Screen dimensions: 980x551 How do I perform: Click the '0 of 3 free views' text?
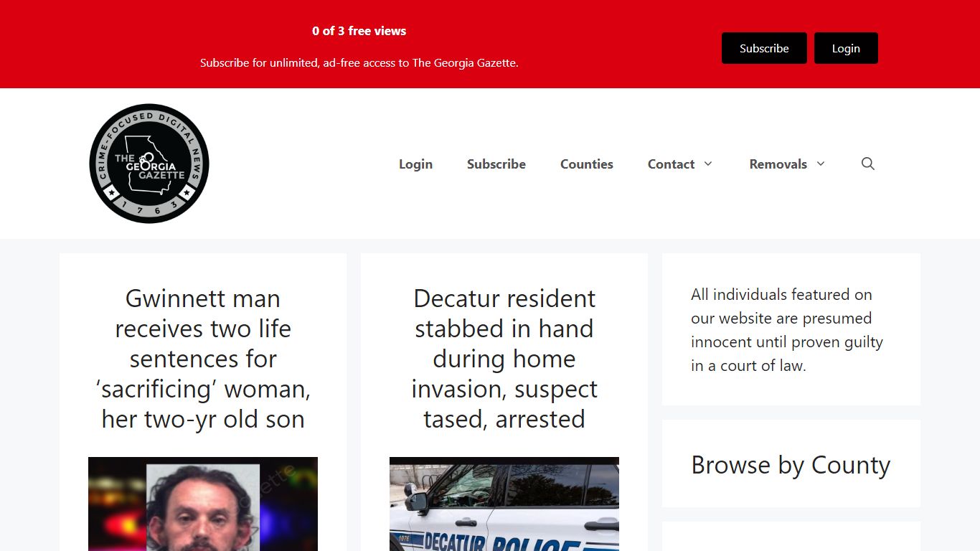click(x=359, y=31)
